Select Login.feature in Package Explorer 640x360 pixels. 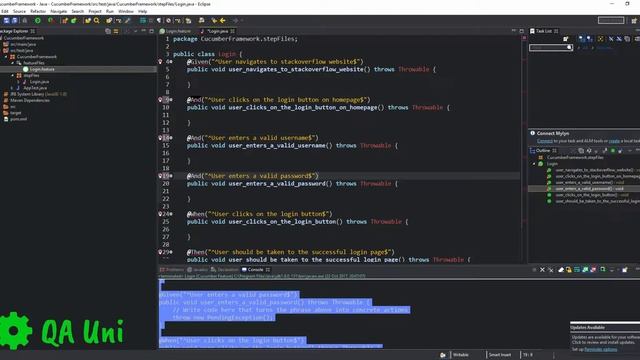41,69
